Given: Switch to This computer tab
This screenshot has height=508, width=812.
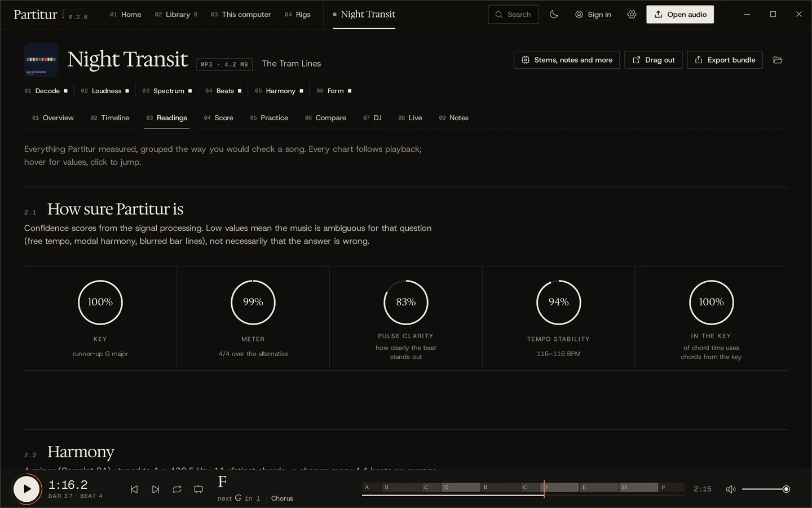Looking at the screenshot, I should coord(241,15).
